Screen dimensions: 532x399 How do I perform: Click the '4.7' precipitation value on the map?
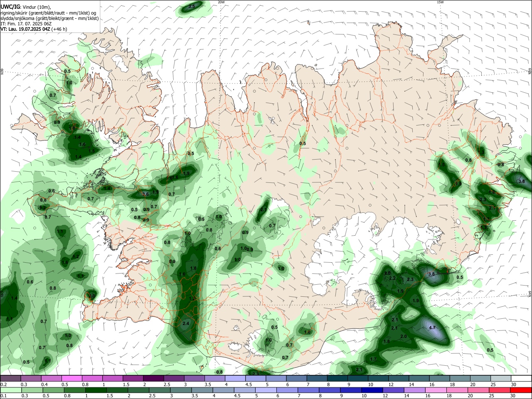click(432, 328)
